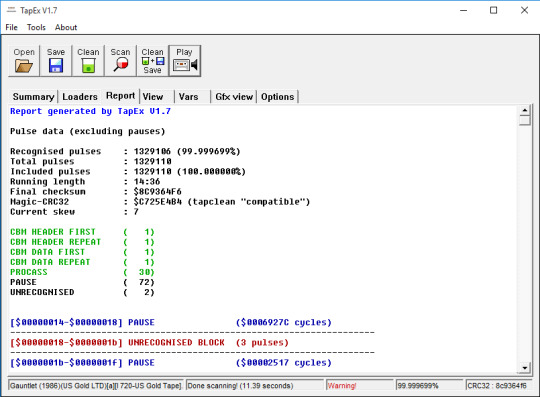Click the 'Total pulses' line
Viewport: 540px width, 397px height.
91,161
